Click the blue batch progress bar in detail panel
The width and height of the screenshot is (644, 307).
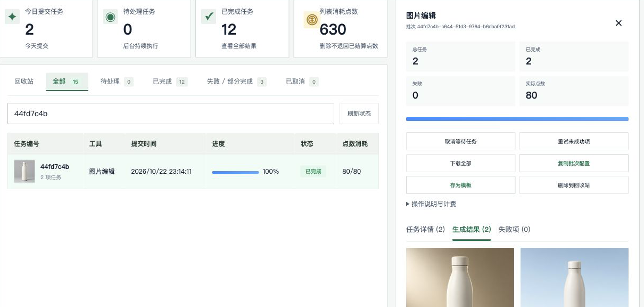pyautogui.click(x=517, y=119)
